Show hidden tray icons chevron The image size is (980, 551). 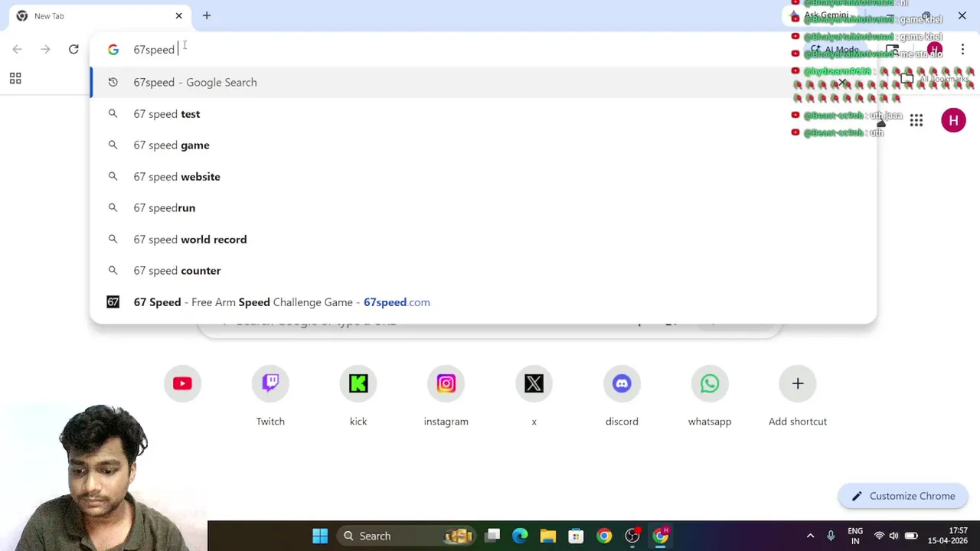(810, 536)
